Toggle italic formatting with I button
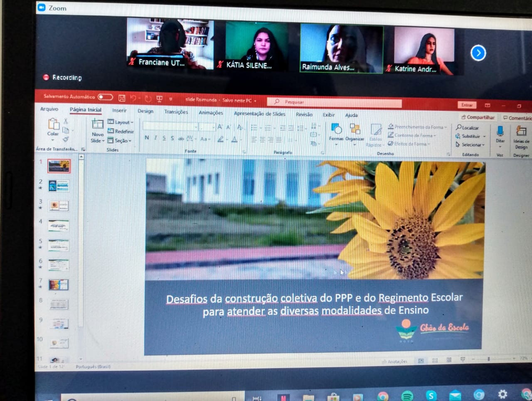 (155, 138)
